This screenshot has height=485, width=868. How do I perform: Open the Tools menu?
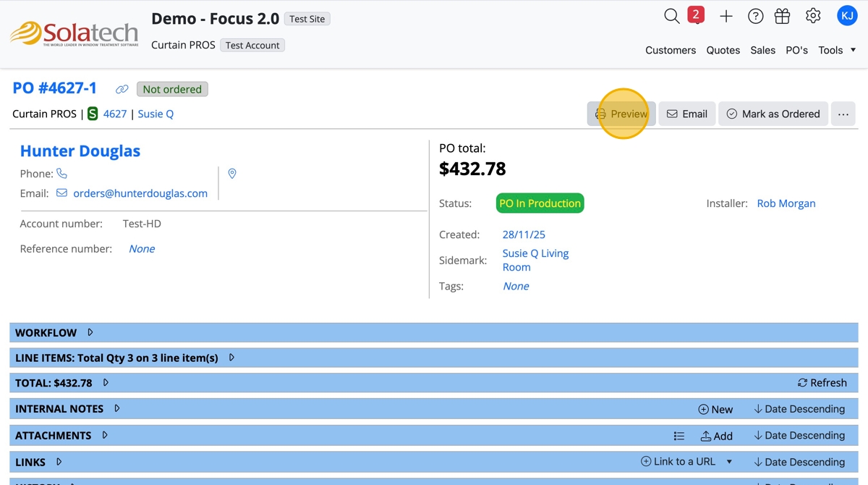coord(837,50)
